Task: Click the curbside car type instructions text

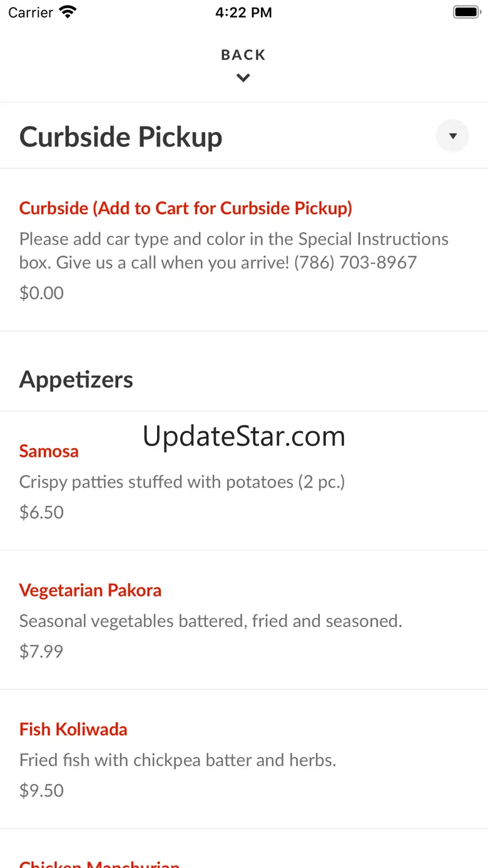Action: (x=233, y=250)
